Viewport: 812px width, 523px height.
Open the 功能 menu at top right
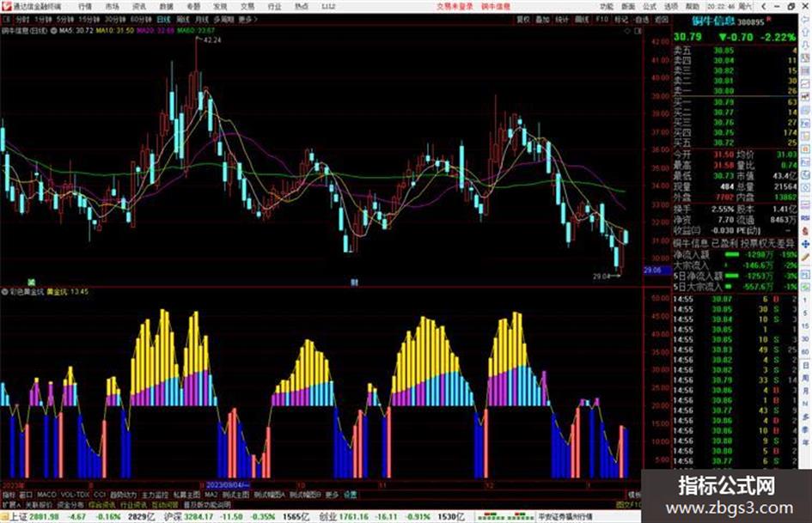pyautogui.click(x=607, y=7)
